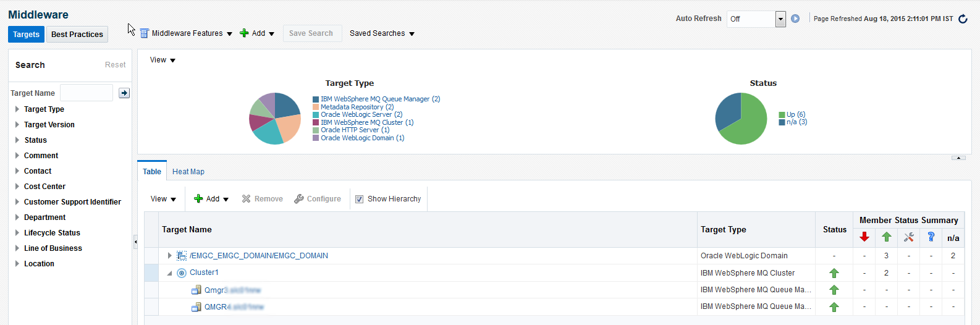Image resolution: width=980 pixels, height=325 pixels.
Task: Click the Target Type column header
Action: [756, 229]
